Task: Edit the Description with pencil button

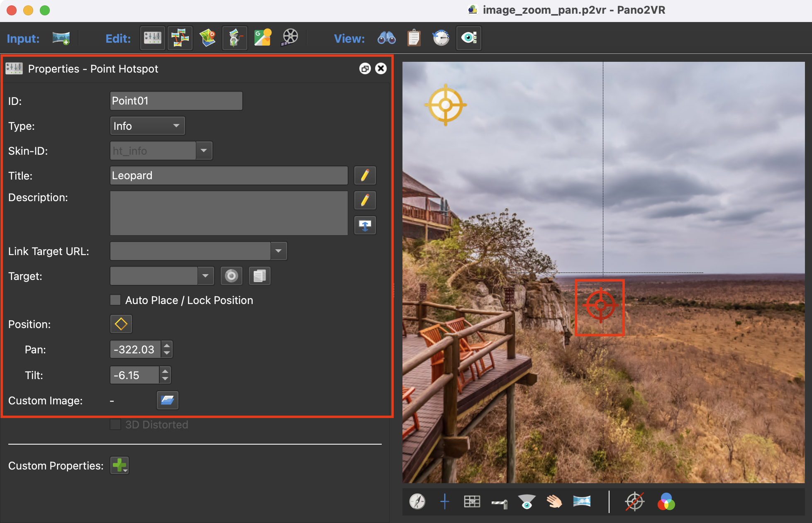Action: (x=365, y=200)
